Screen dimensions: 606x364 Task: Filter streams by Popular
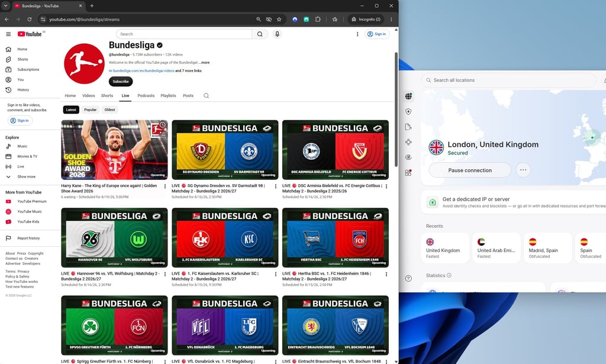click(x=91, y=109)
